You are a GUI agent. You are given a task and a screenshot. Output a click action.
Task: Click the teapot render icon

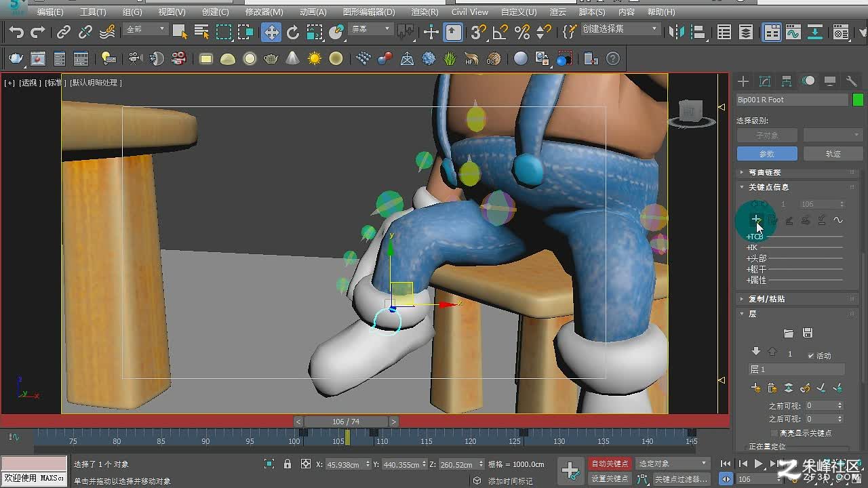coord(16,59)
